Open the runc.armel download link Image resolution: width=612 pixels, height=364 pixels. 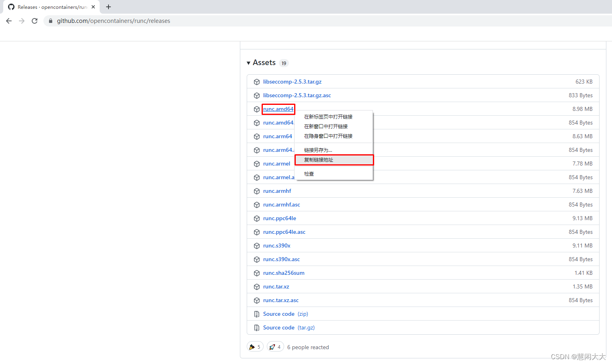click(276, 164)
